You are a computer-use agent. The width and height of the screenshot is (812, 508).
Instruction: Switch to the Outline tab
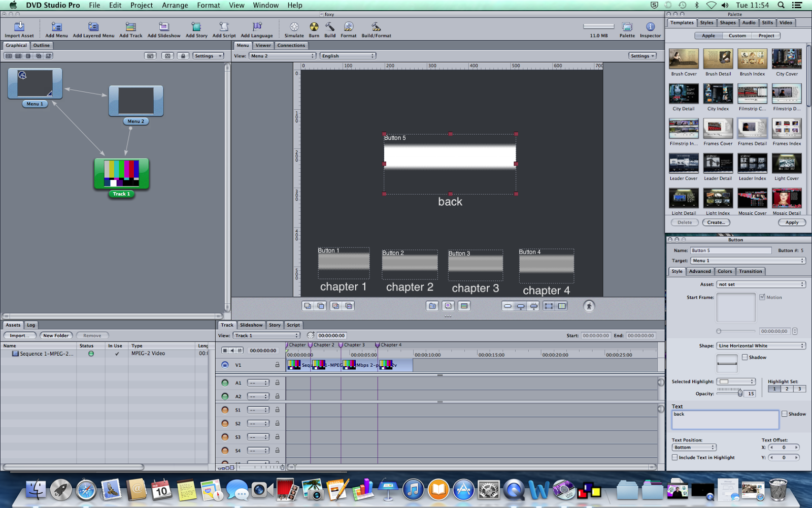(x=42, y=45)
